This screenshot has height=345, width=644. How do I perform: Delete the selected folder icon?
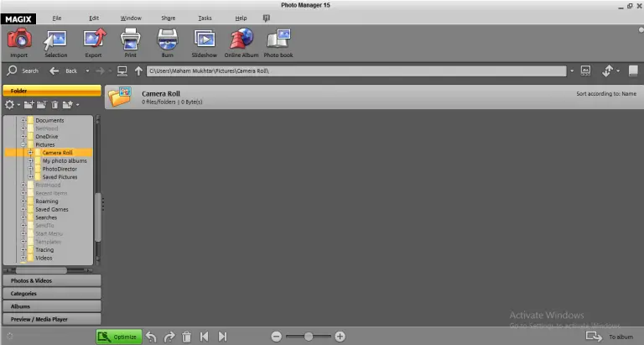coord(55,105)
